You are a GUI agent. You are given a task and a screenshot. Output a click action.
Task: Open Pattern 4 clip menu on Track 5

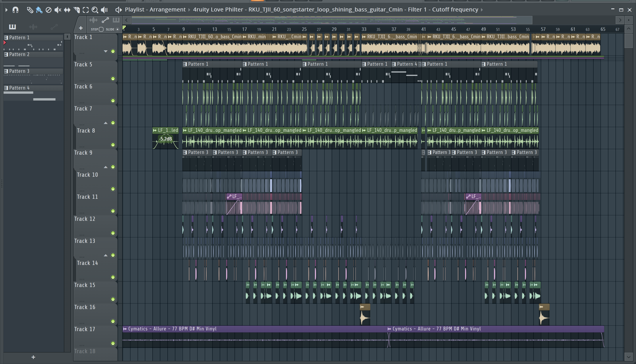(x=394, y=64)
